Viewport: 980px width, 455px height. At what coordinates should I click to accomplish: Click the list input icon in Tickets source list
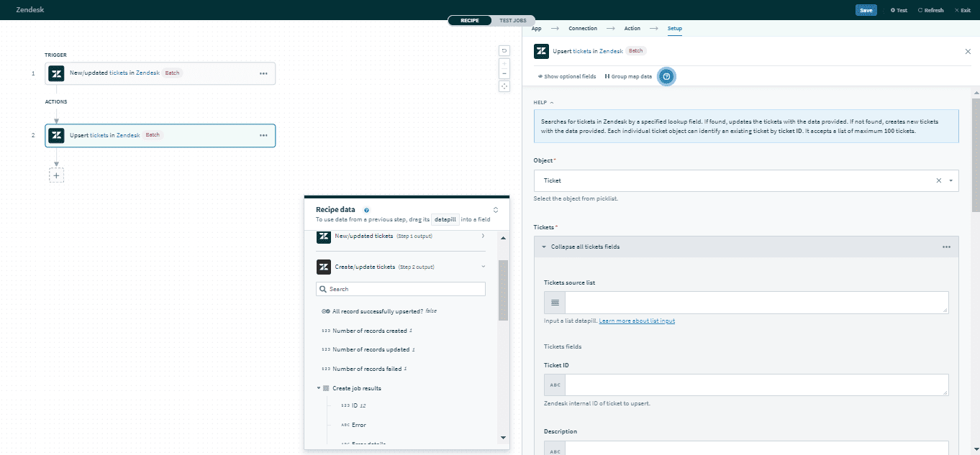tap(554, 302)
